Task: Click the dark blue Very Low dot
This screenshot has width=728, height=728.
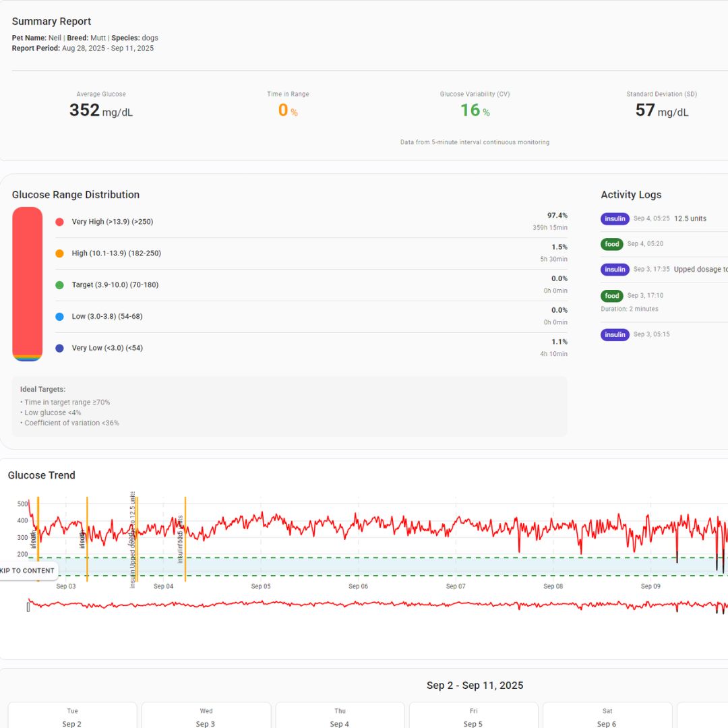Action: [x=59, y=348]
